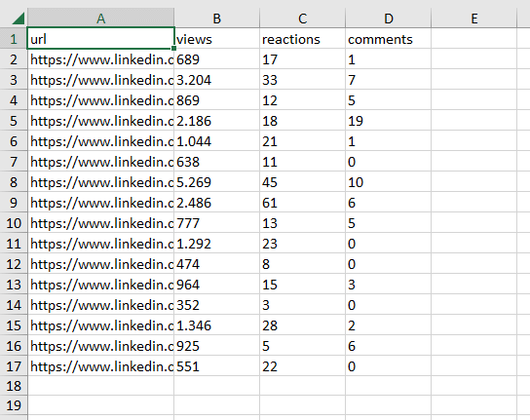Select column A header

point(100,19)
